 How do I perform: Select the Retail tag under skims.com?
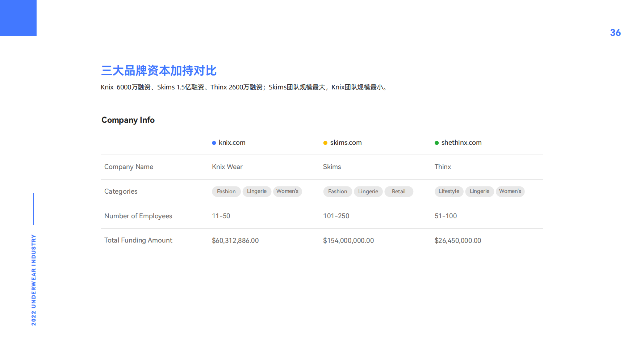(399, 191)
